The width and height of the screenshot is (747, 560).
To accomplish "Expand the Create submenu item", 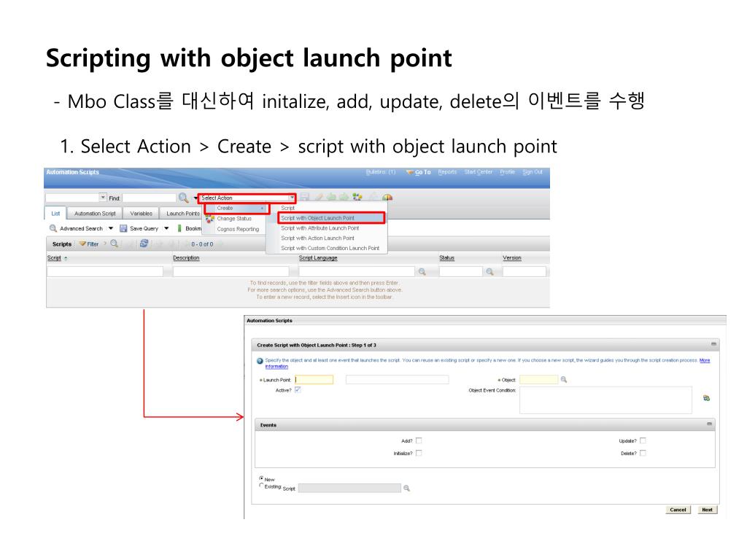I will click(x=237, y=208).
